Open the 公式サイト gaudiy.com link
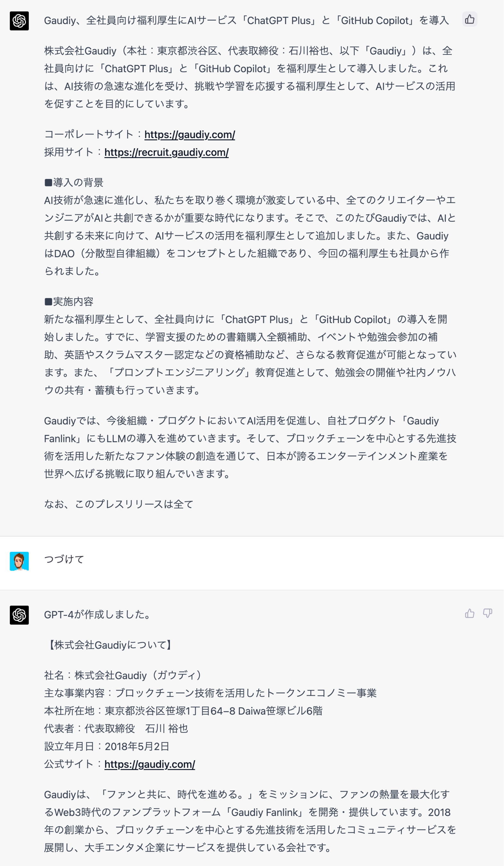Viewport: 504px width, 866px height. pos(150,764)
